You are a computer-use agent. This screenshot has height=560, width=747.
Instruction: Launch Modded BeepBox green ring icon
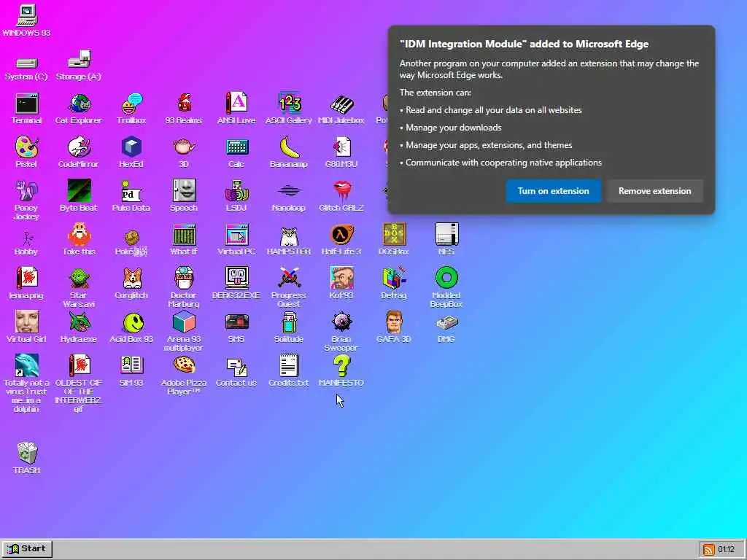446,278
